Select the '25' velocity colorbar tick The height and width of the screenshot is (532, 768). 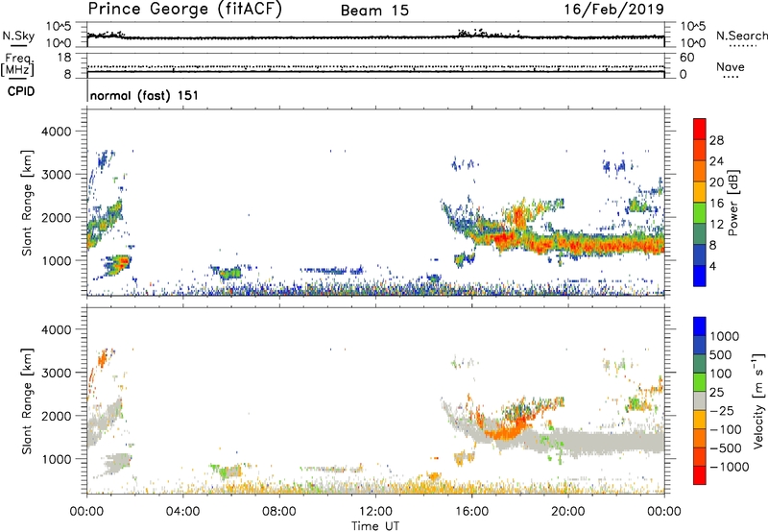(x=716, y=393)
